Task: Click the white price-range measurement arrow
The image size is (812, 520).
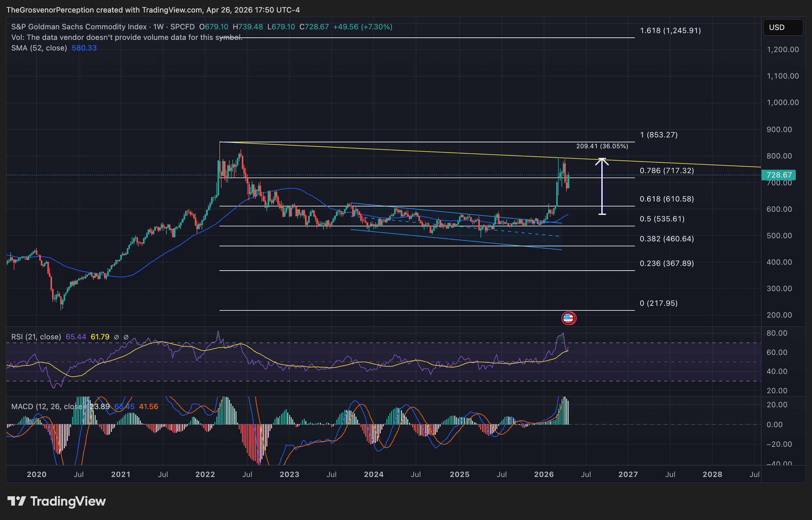Action: point(602,186)
